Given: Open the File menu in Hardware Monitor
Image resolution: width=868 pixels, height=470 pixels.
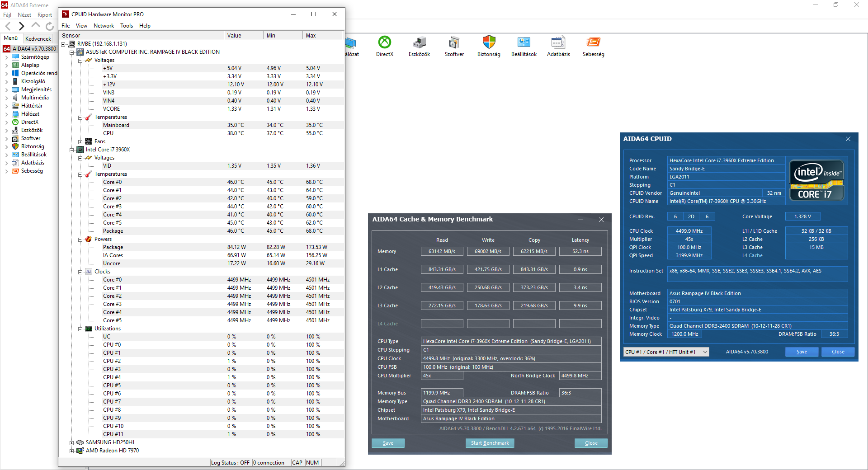Looking at the screenshot, I should click(x=66, y=26).
